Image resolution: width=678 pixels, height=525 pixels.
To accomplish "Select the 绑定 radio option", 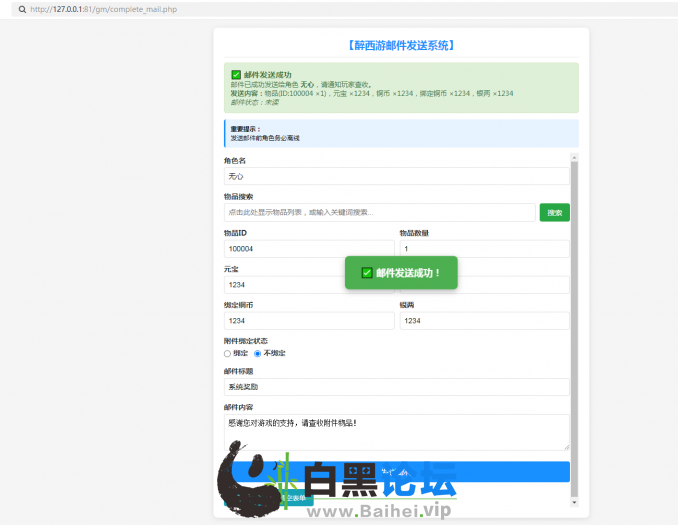I will click(x=228, y=353).
